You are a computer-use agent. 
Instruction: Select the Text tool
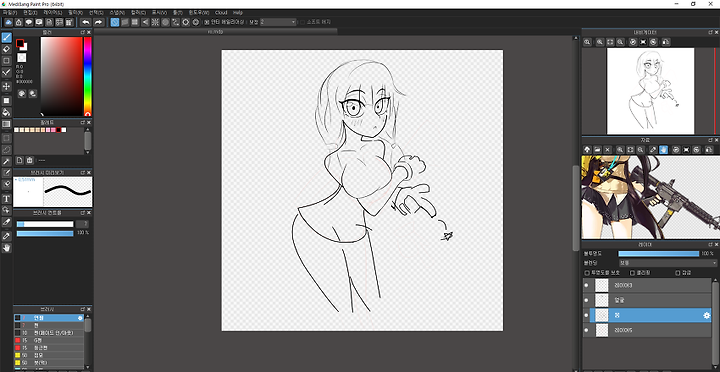[6, 199]
